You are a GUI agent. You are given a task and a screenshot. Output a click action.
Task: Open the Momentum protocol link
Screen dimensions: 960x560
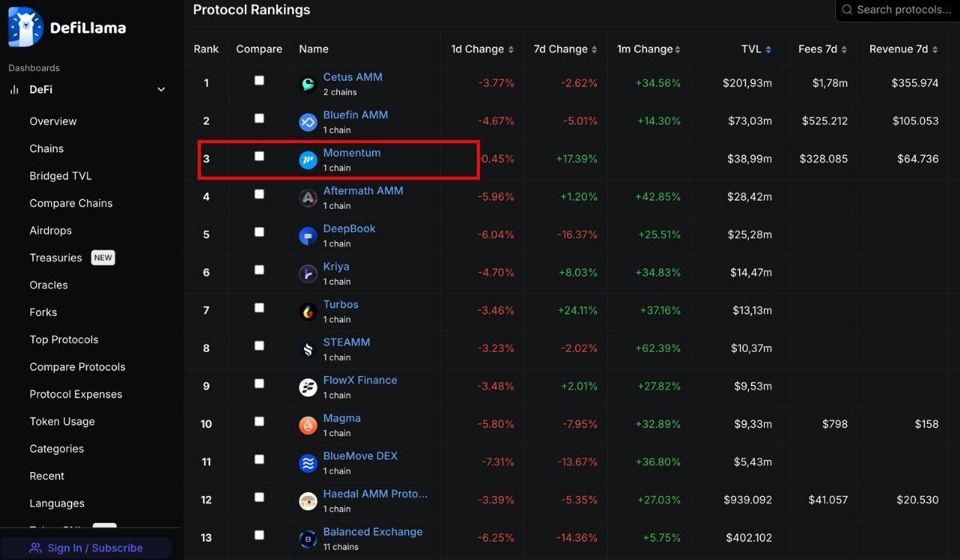(352, 153)
